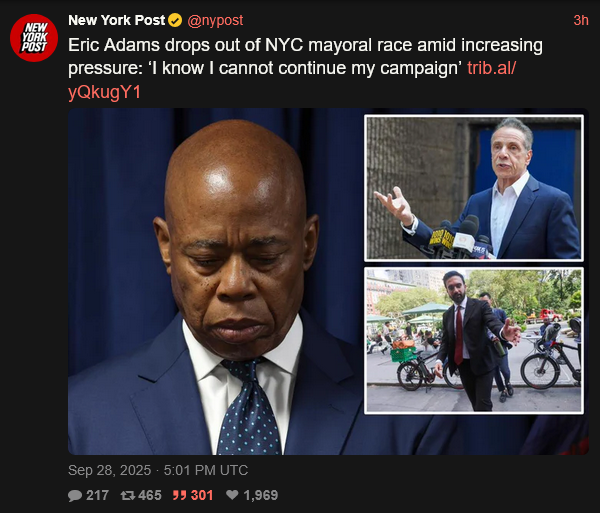Click the New York Post display name

tap(116, 20)
